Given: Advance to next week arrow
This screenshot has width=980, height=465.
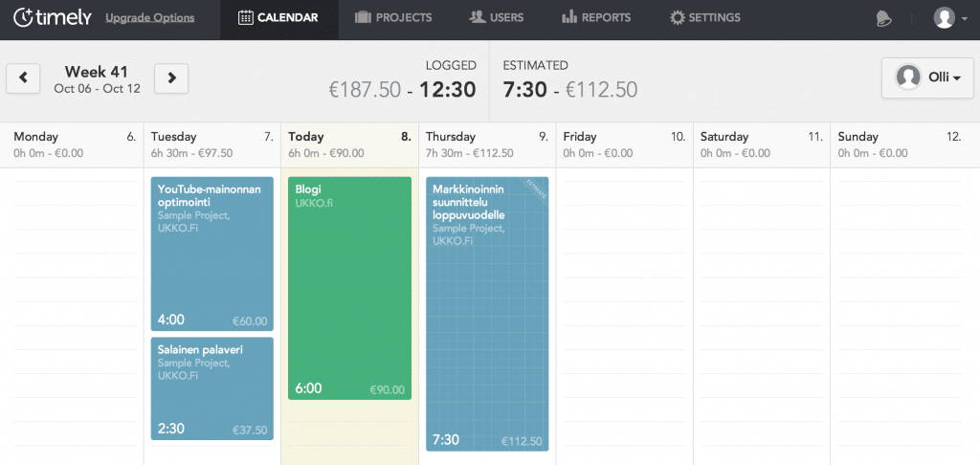Looking at the screenshot, I should coord(171,78).
